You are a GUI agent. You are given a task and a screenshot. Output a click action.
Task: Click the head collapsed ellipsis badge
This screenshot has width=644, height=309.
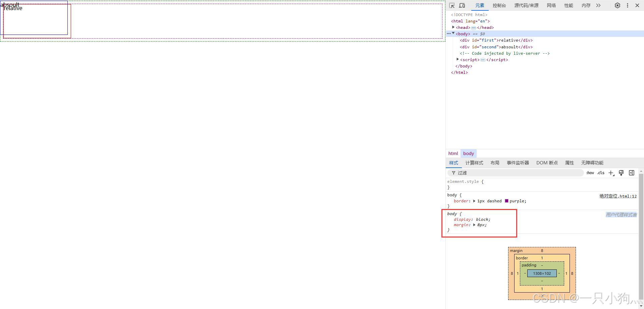[473, 28]
